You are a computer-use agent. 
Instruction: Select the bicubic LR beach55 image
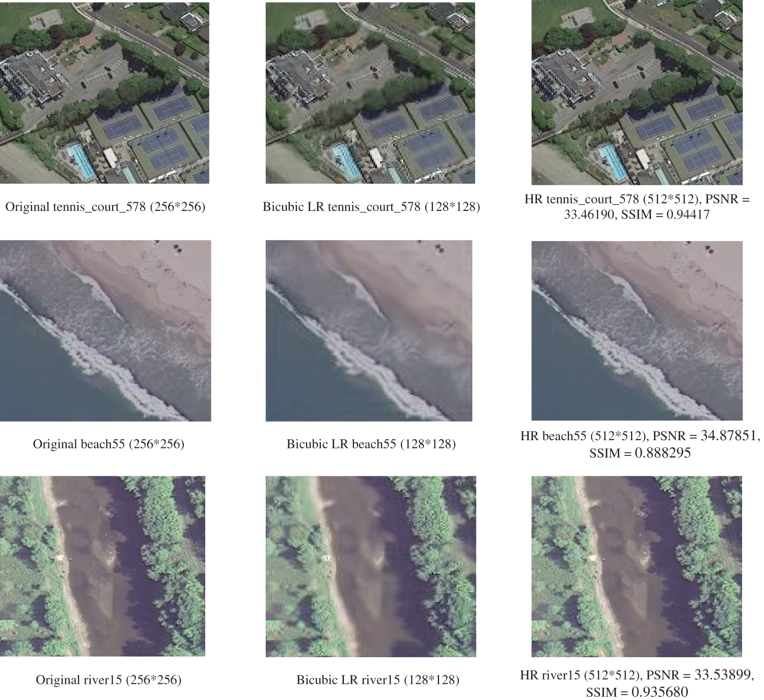pyautogui.click(x=369, y=331)
